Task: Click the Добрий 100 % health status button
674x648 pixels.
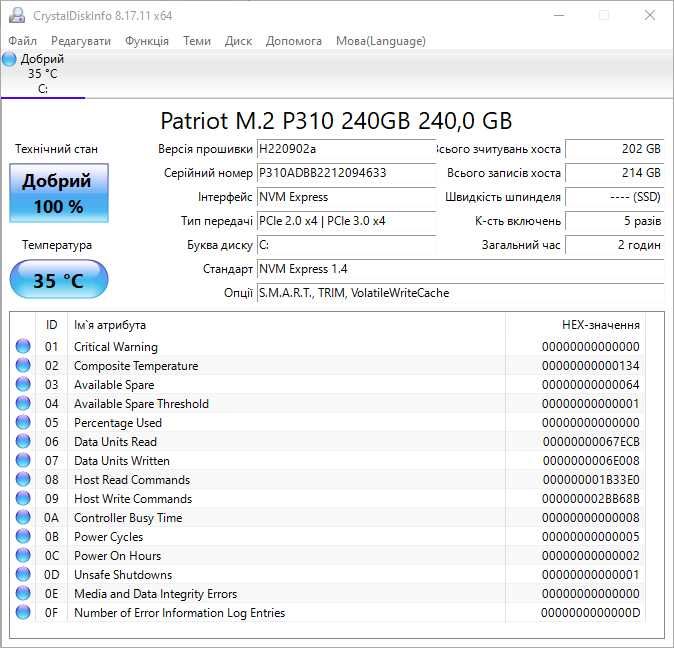Action: pyautogui.click(x=59, y=193)
